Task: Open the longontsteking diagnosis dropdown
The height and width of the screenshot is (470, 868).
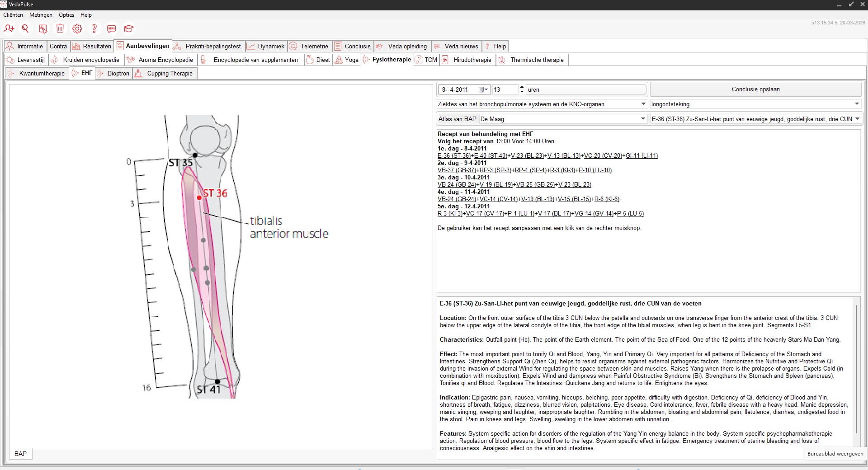Action: pyautogui.click(x=857, y=104)
